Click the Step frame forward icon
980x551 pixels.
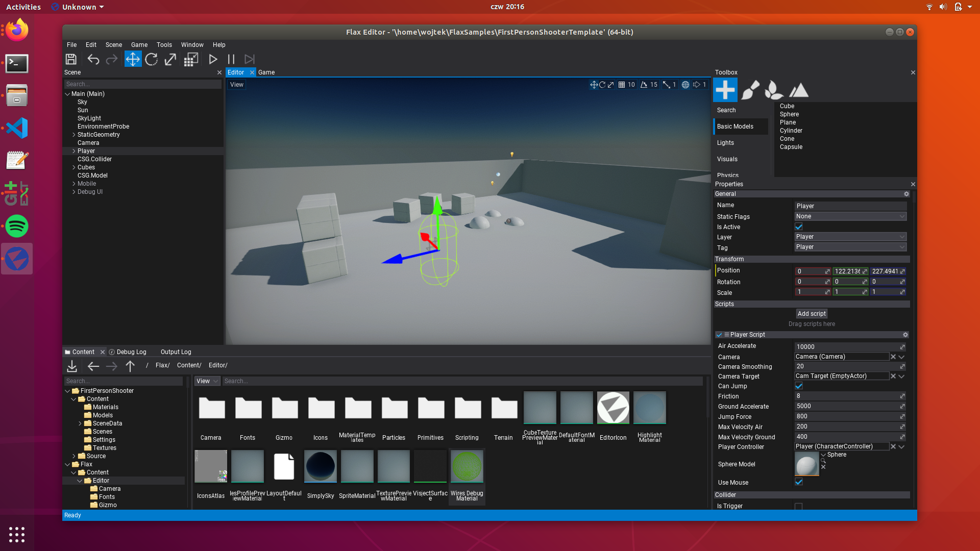click(x=249, y=59)
